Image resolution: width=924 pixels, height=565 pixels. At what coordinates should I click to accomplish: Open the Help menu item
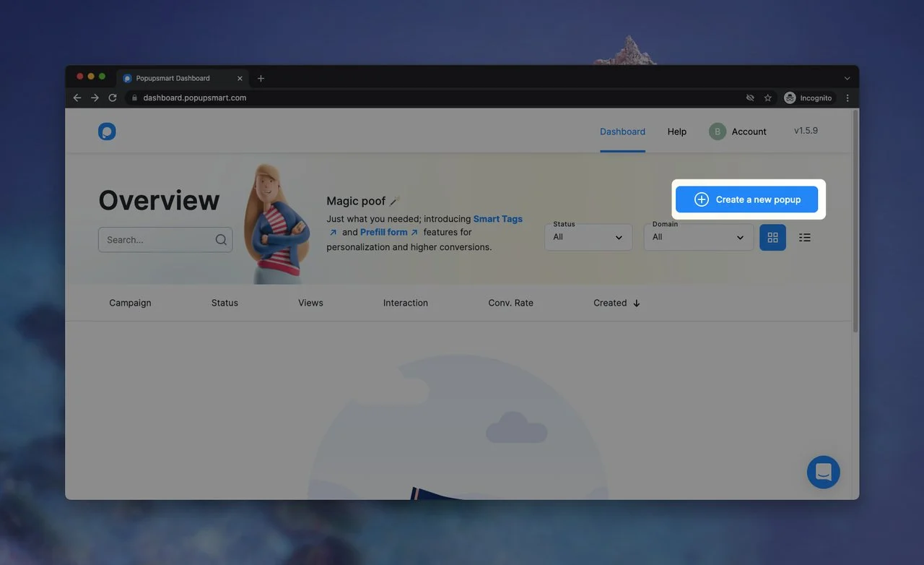tap(676, 131)
